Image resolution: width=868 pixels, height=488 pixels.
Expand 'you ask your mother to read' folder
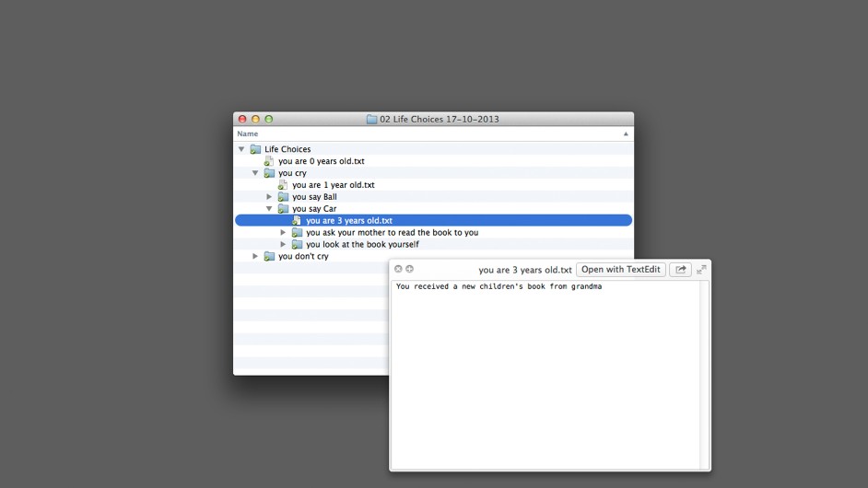coord(283,233)
